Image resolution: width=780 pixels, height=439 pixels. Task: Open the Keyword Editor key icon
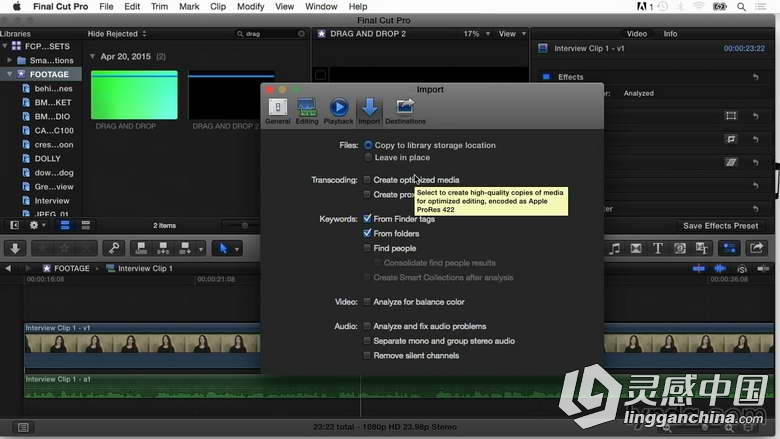click(x=114, y=248)
